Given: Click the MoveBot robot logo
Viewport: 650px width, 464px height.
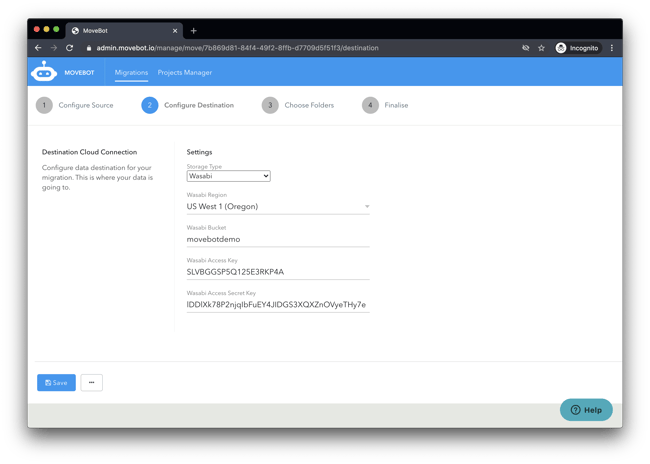Looking at the screenshot, I should pos(44,72).
